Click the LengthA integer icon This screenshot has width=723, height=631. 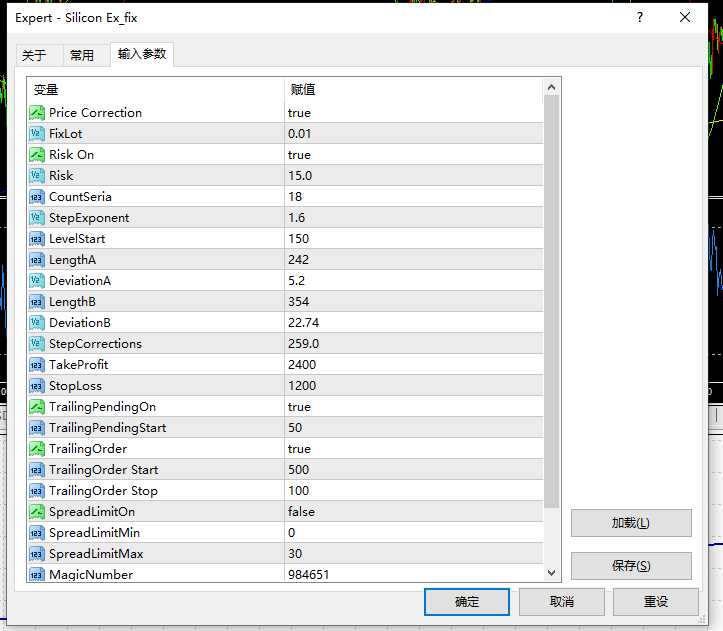(37, 260)
